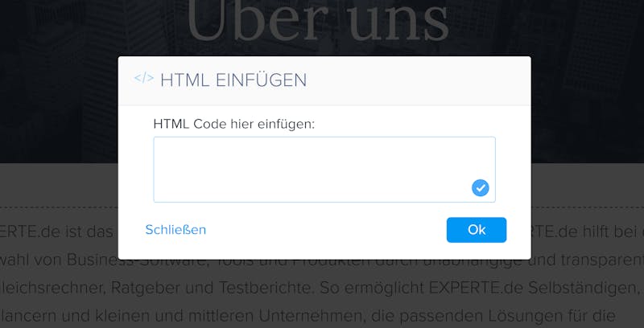The image size is (644, 328).
Task: Click dimmed text 'ERTE.de ist das' at left
Action: click(57, 232)
